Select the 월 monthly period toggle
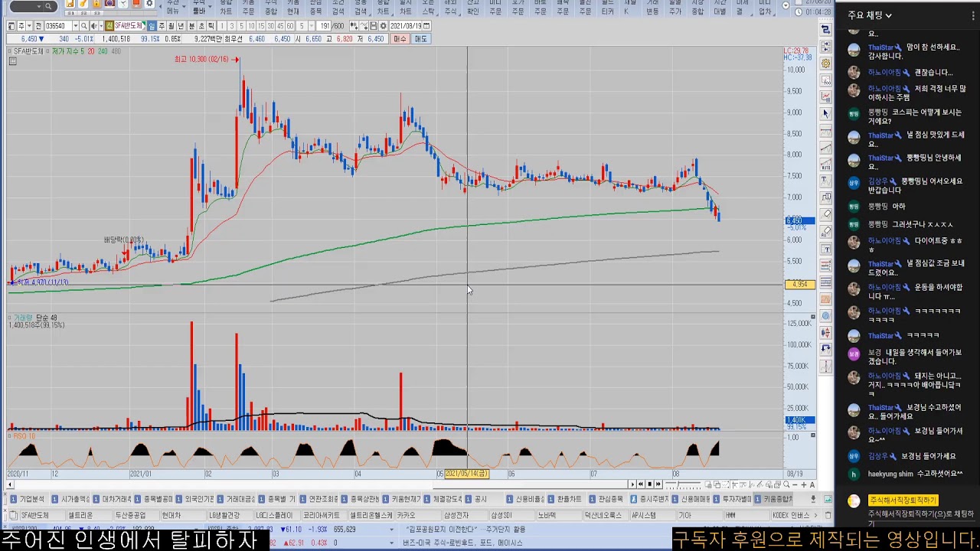The height and width of the screenshot is (551, 980). coord(171,26)
